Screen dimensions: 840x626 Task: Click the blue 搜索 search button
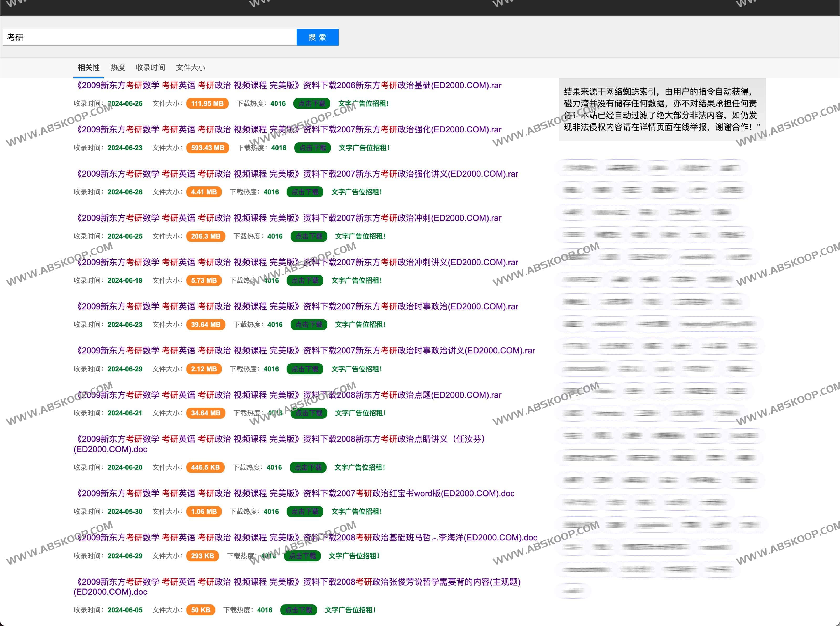coord(317,37)
